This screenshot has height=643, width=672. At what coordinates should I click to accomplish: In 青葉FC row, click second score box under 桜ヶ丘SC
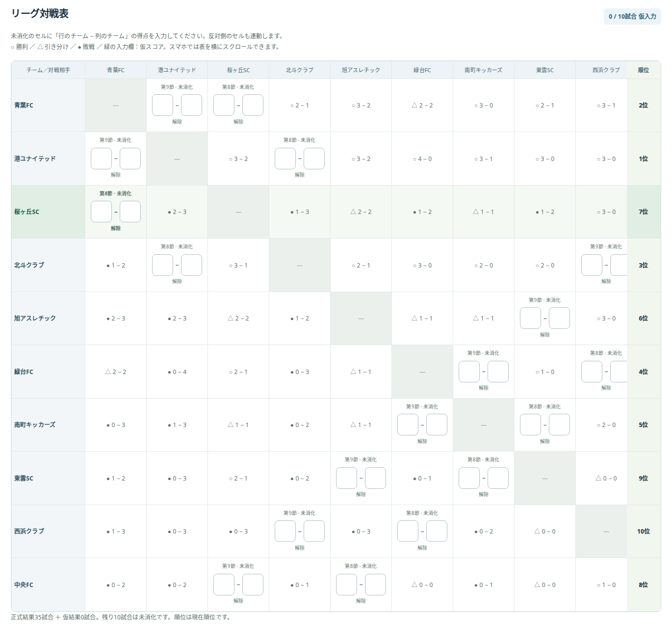point(253,105)
